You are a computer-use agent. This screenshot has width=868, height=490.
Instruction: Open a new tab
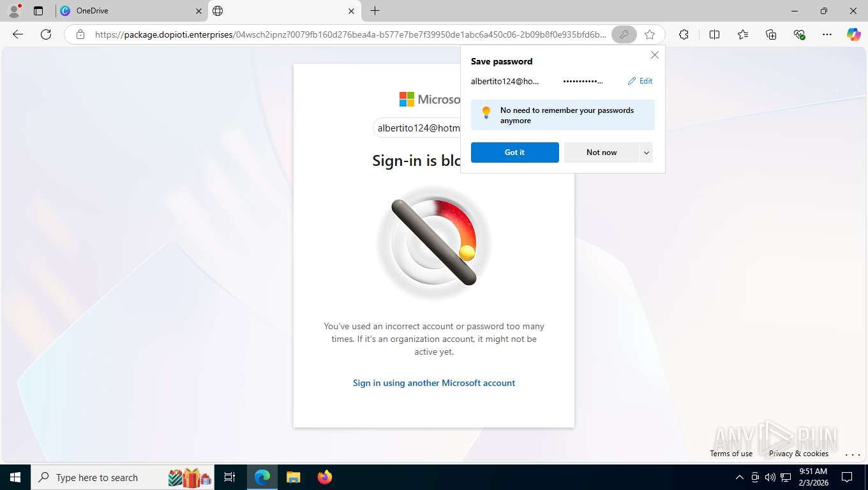375,11
